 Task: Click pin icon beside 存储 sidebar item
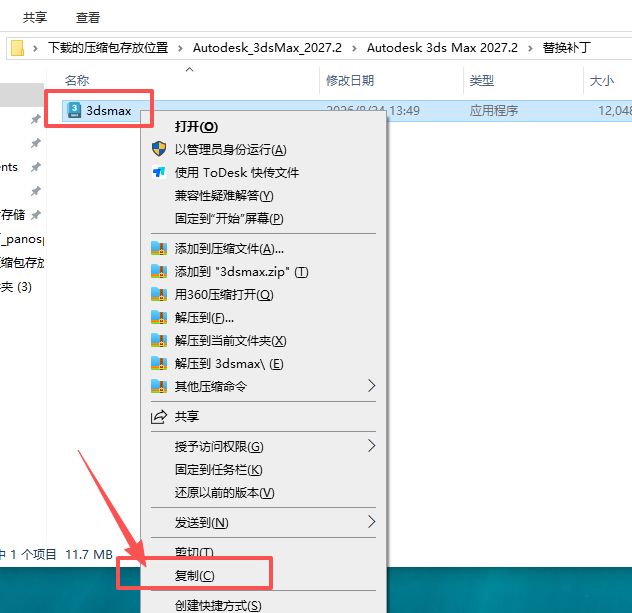pos(36,215)
